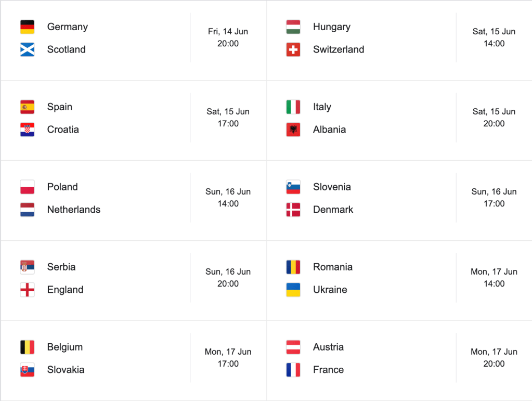The width and height of the screenshot is (532, 401).
Task: Select the Switzerland flag icon
Action: point(293,50)
